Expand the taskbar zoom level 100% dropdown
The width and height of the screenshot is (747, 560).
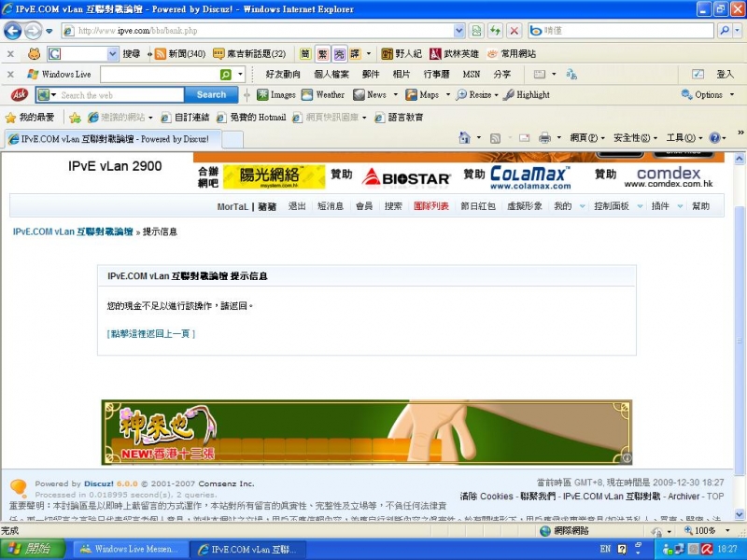pyautogui.click(x=727, y=530)
